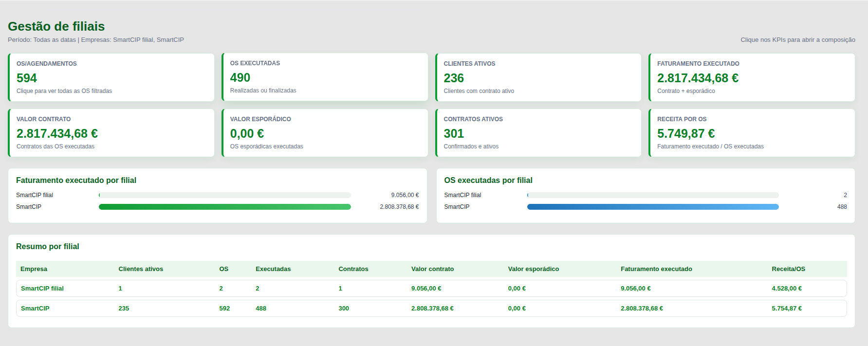Click the Resumo por filial heading
The image size is (868, 346).
click(48, 247)
